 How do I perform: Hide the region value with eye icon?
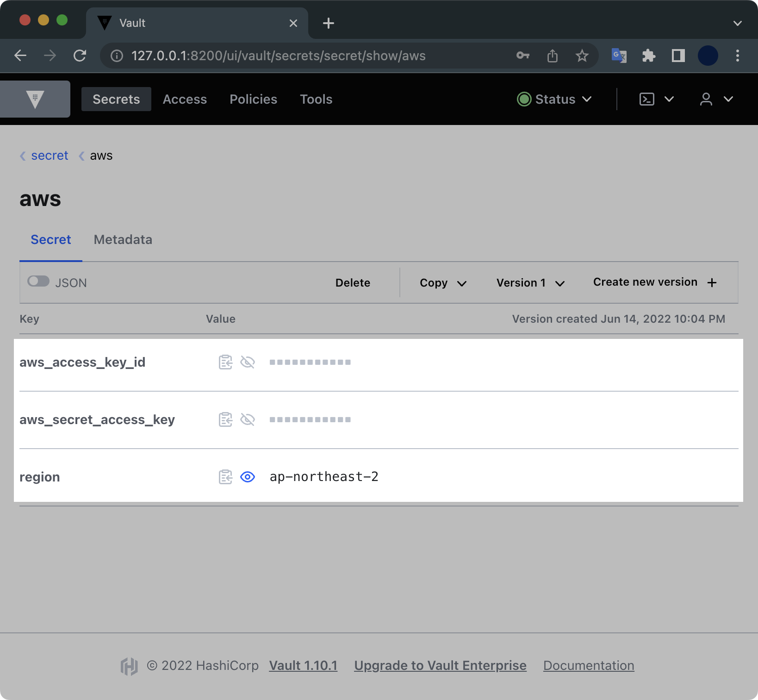point(248,477)
